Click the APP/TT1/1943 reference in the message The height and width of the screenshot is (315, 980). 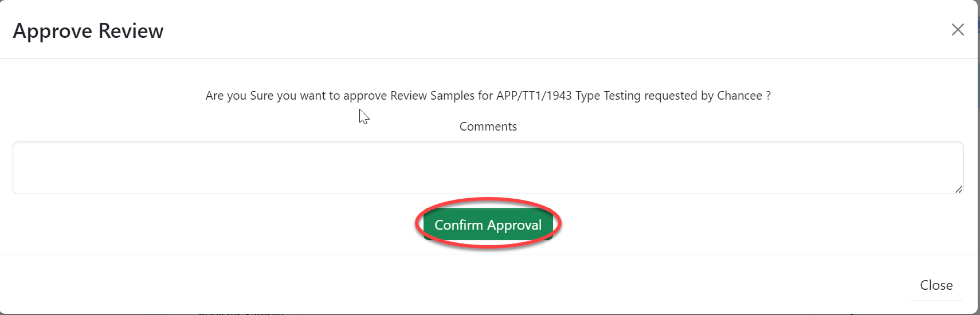534,96
